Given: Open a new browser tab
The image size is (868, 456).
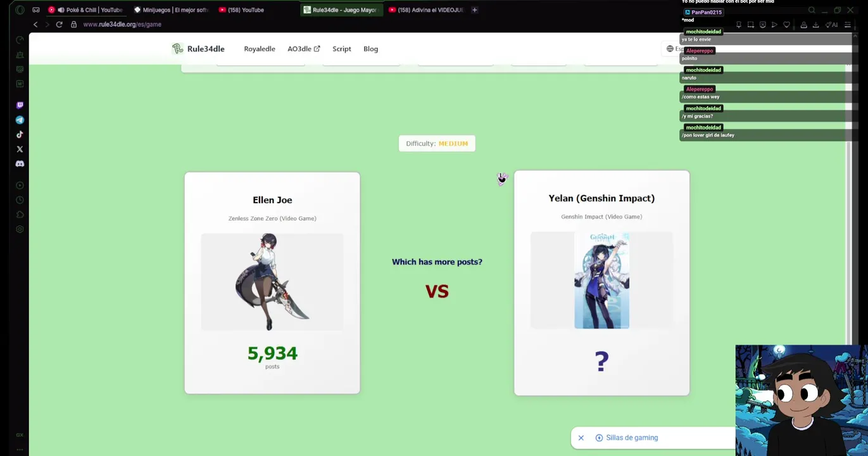Looking at the screenshot, I should tap(474, 9).
